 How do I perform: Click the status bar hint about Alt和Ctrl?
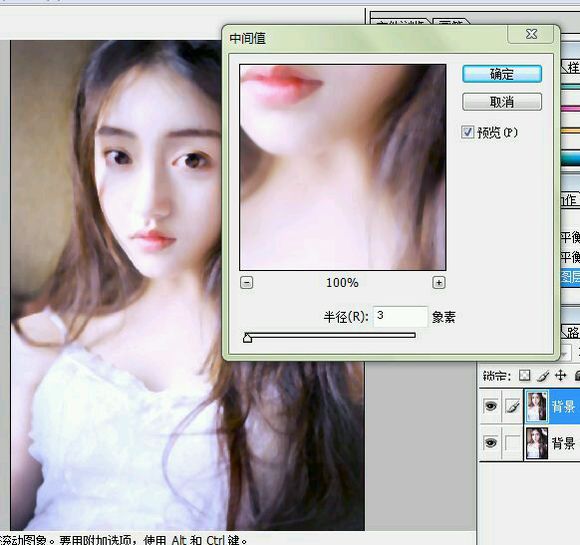pos(124,540)
